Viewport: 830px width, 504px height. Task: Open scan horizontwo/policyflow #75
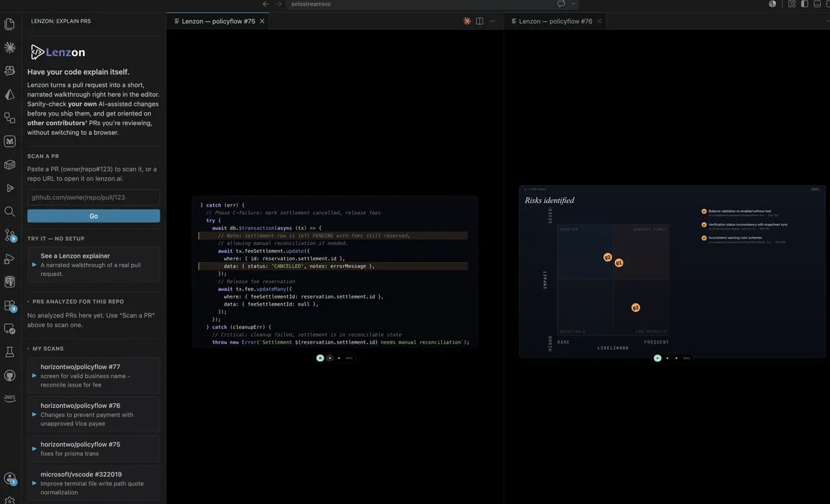pos(93,449)
